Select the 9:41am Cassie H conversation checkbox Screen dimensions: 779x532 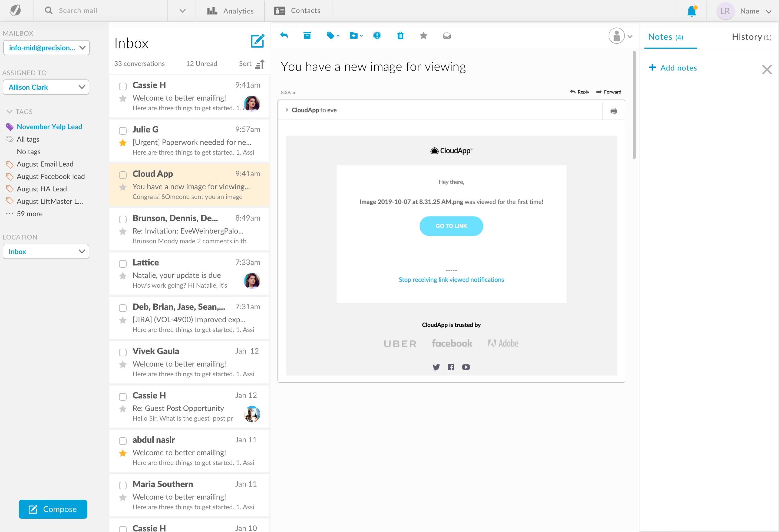pyautogui.click(x=123, y=87)
